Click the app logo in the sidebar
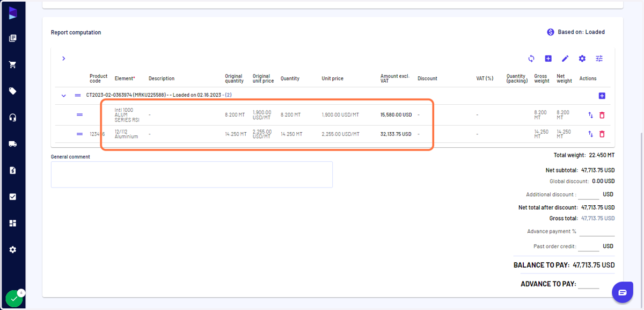 (13, 13)
